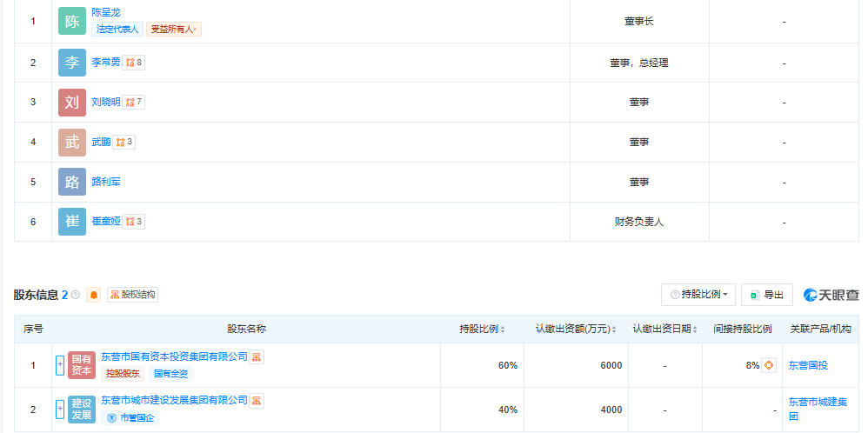Click the 控股股东 tag
Screen dimensions: 868x433
point(123,374)
